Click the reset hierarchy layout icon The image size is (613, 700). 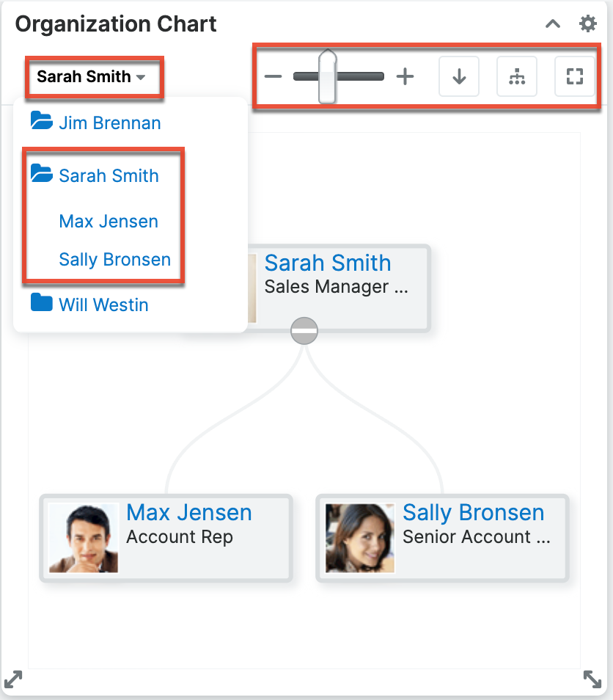pyautogui.click(x=517, y=76)
